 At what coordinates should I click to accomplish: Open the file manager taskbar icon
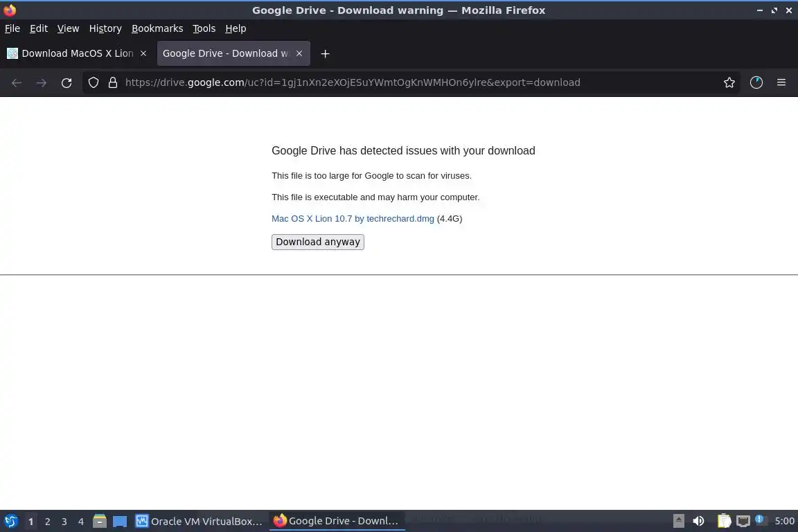[x=100, y=521]
